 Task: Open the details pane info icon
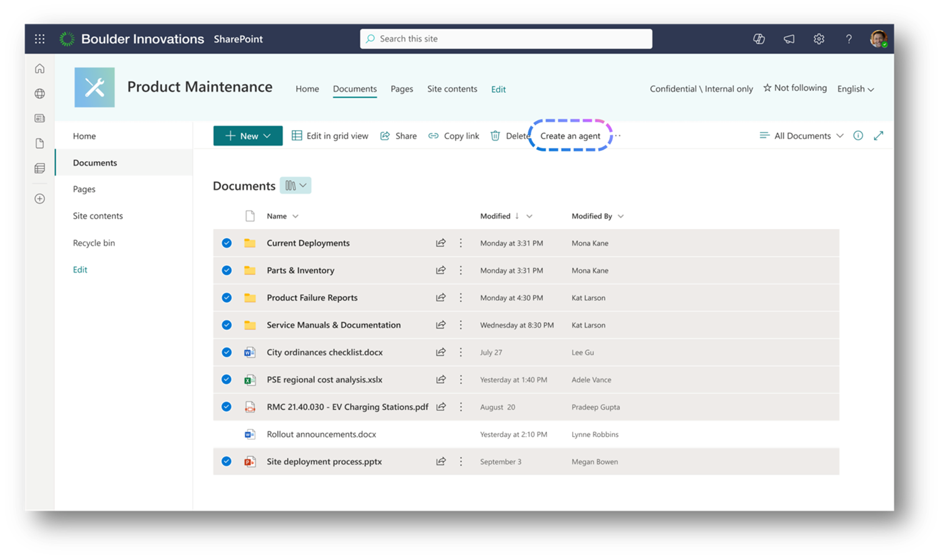[858, 136]
